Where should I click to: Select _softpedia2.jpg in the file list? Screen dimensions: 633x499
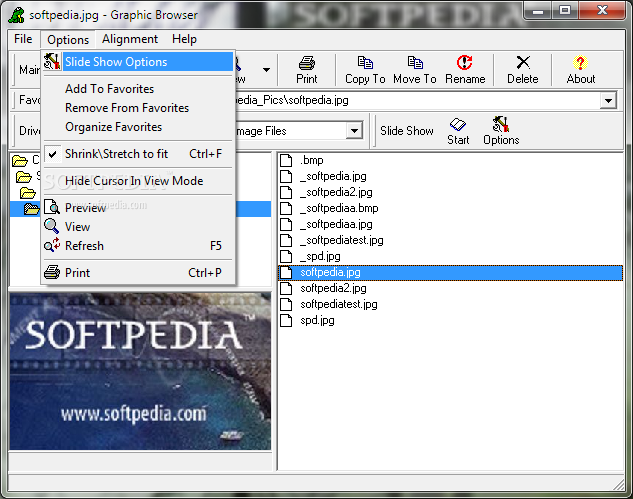point(336,192)
